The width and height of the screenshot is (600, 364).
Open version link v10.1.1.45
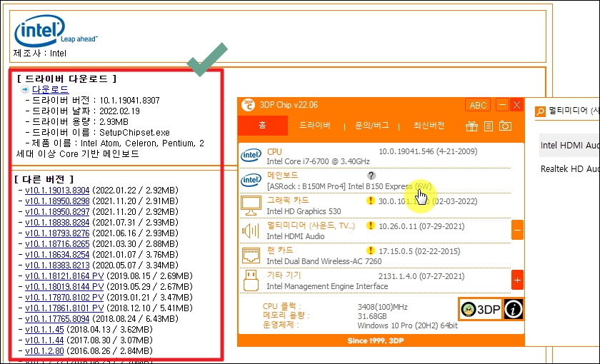click(44, 330)
